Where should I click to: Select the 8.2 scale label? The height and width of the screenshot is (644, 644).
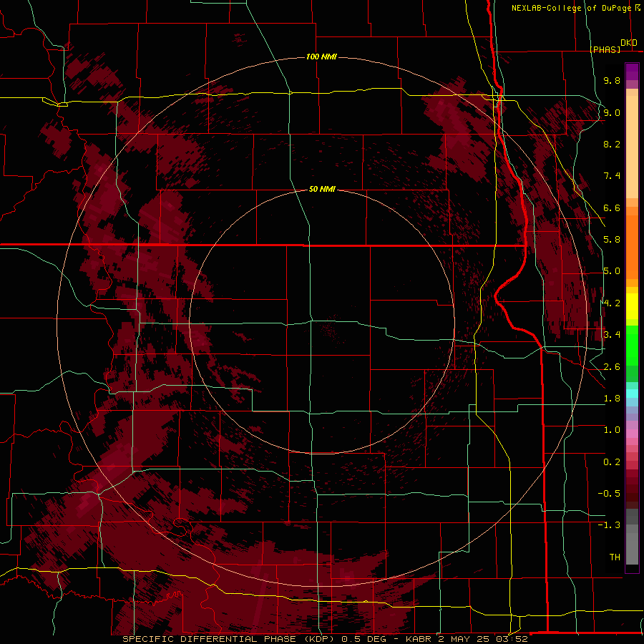(x=612, y=144)
